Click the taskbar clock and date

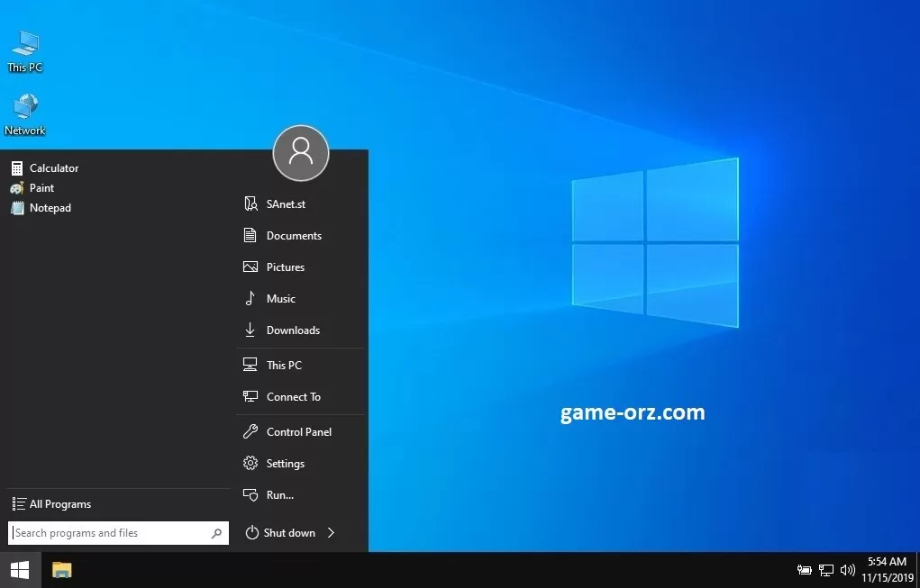point(887,570)
